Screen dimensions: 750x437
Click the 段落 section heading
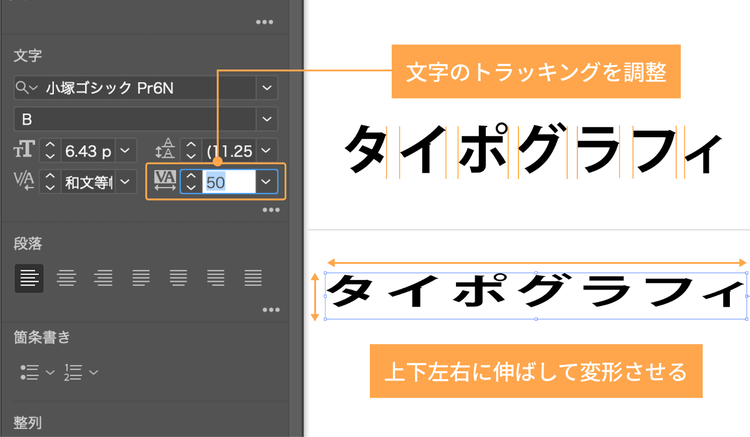point(28,244)
